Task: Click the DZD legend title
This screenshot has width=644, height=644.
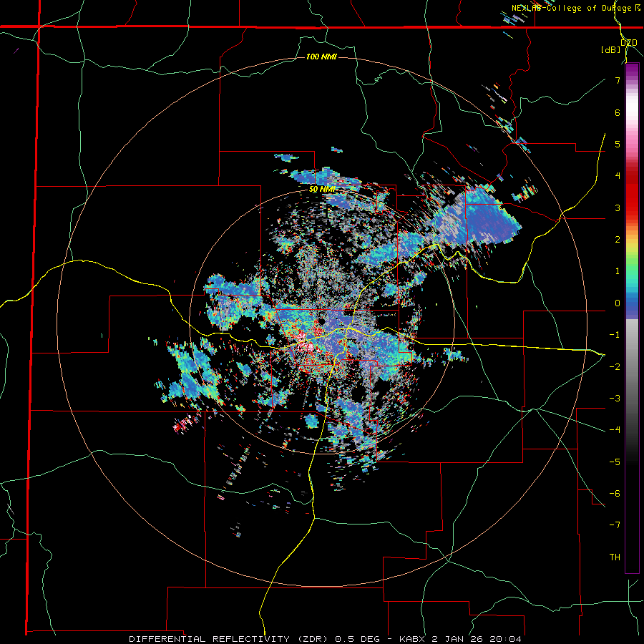Action: click(629, 43)
